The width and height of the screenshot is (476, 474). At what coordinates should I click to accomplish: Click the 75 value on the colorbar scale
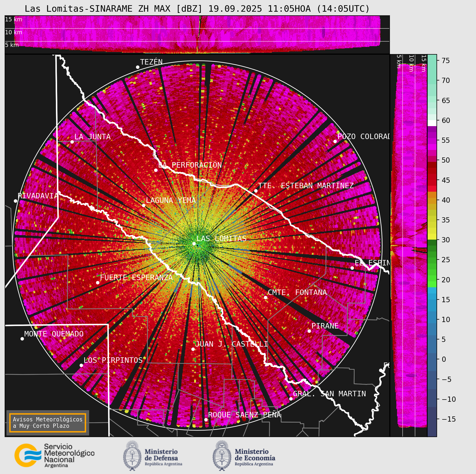click(x=446, y=61)
